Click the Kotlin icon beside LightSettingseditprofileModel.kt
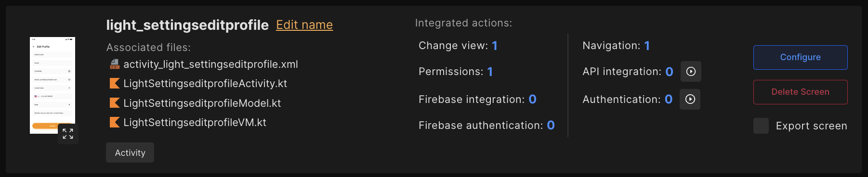 115,103
